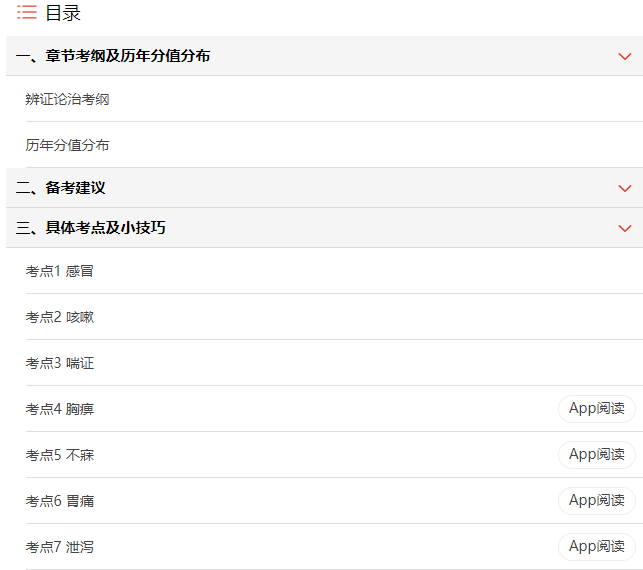Click the red table of contents list icon

coord(27,12)
